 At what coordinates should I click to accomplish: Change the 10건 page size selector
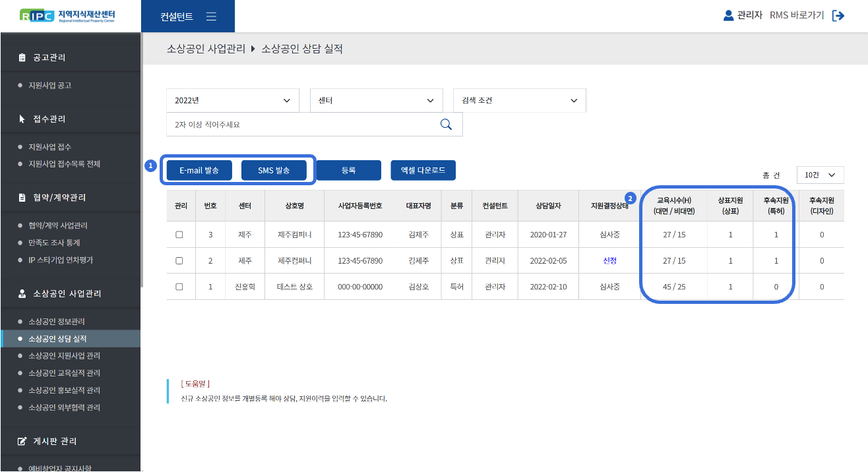820,175
